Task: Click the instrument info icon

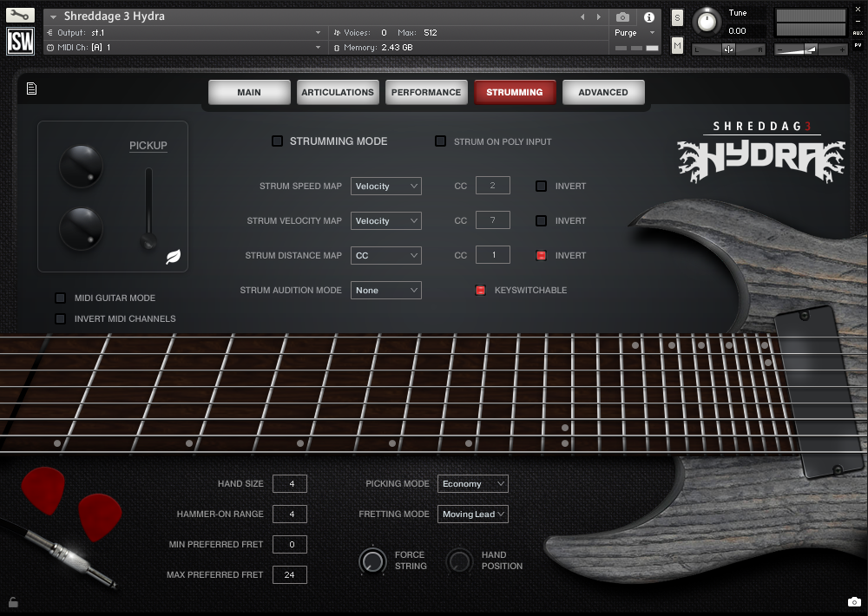Action: 648,17
